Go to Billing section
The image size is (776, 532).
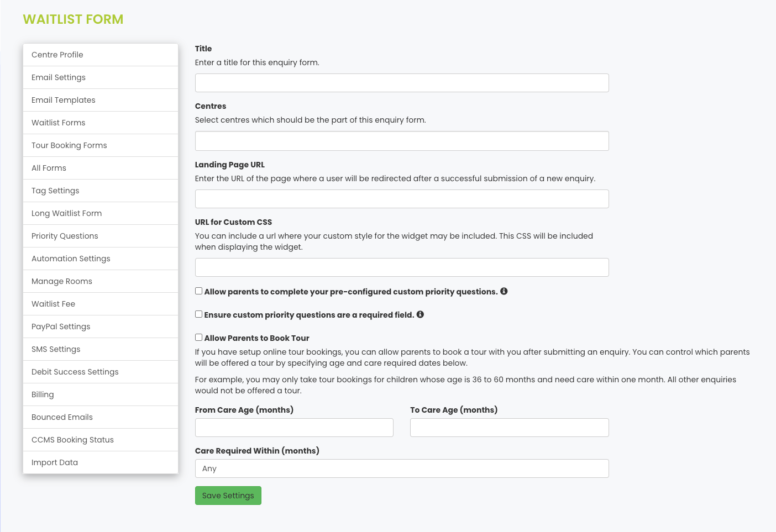click(101, 394)
